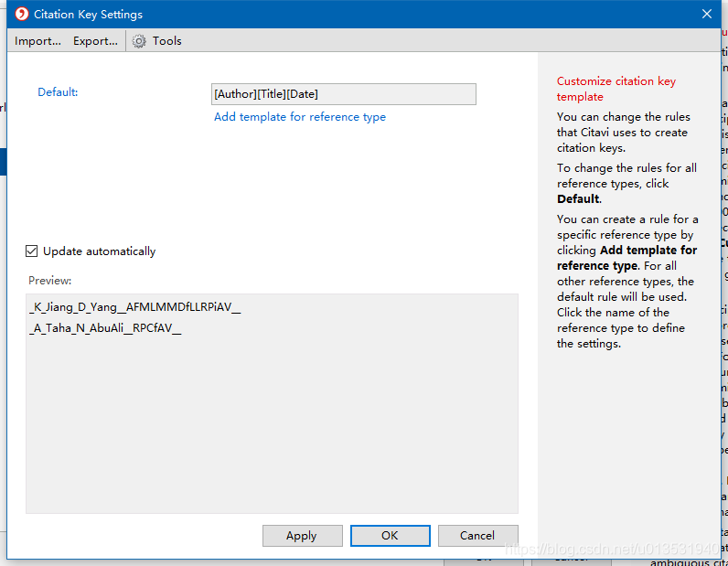
Task: Close the Citation Key Settings dialog
Action: point(707,14)
